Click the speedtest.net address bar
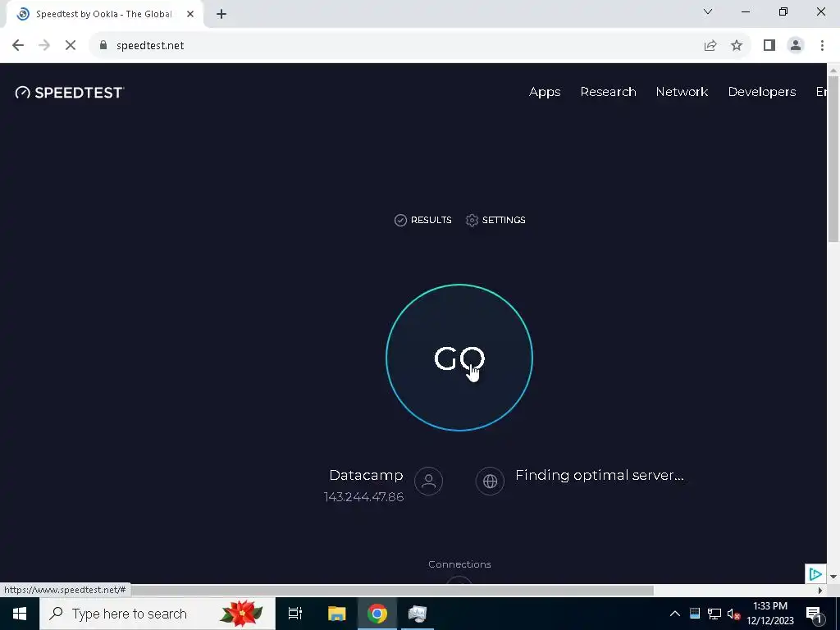 click(395, 46)
